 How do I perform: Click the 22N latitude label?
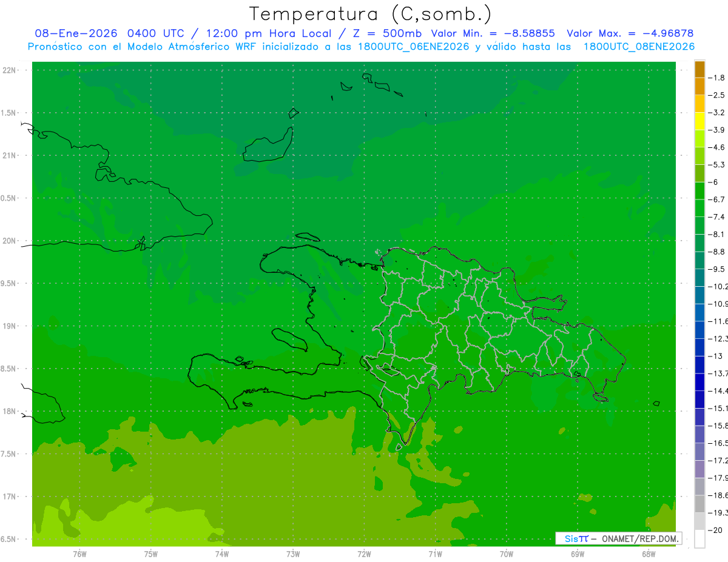click(8, 70)
